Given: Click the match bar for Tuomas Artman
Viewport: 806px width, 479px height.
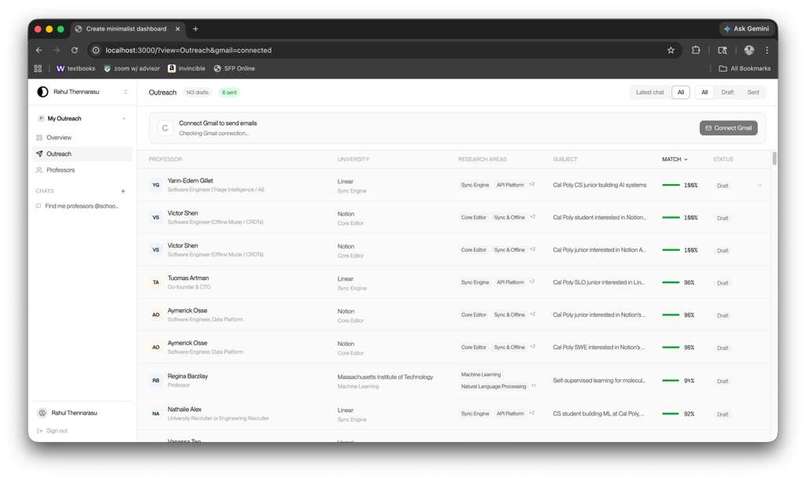Looking at the screenshot, I should [671, 283].
